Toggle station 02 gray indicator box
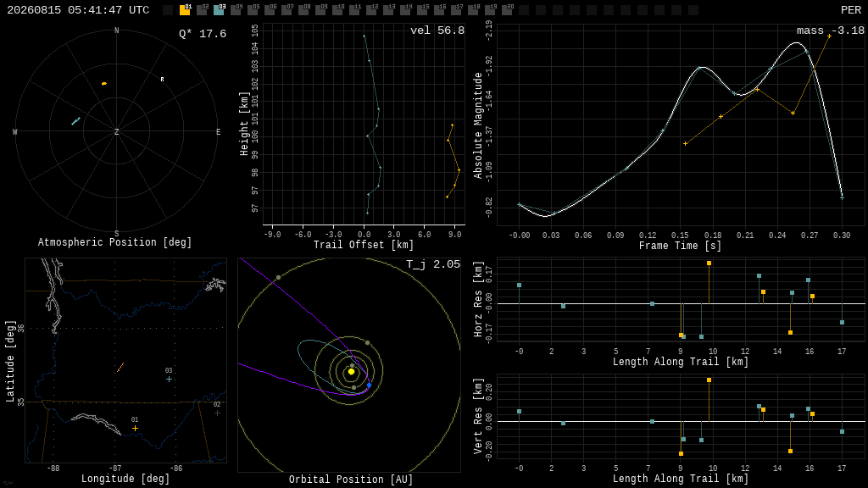Image resolution: width=868 pixels, height=488 pixels. [202, 10]
